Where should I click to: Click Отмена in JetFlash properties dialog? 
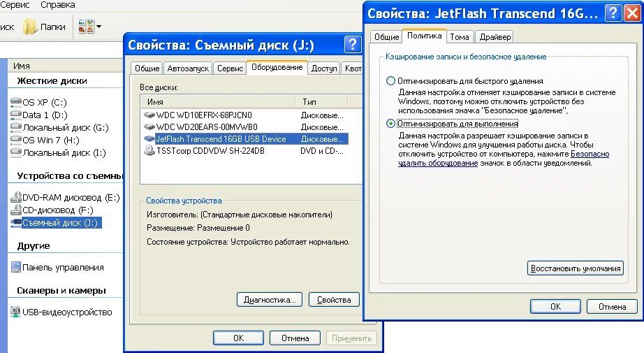point(612,307)
